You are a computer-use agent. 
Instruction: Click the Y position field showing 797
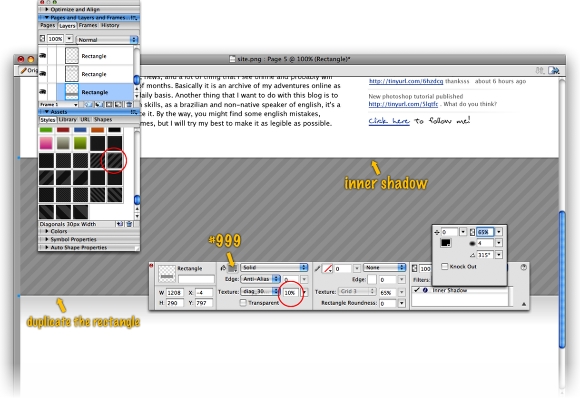point(204,303)
